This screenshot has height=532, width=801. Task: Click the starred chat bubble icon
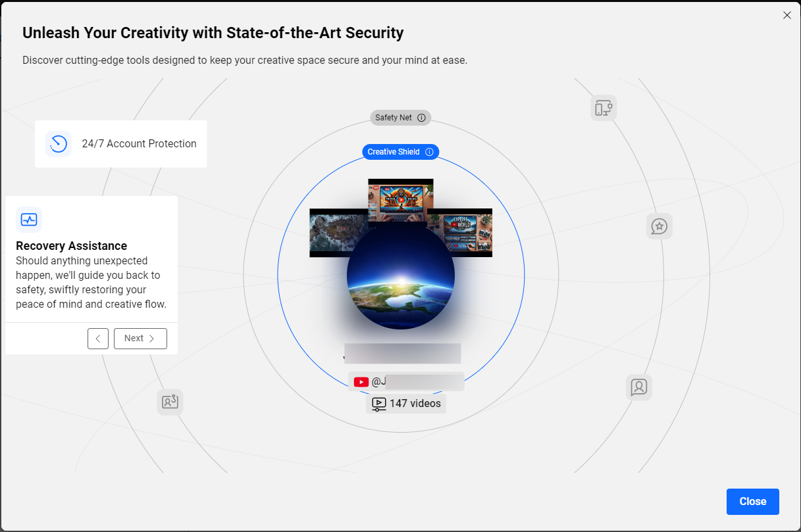click(x=659, y=226)
